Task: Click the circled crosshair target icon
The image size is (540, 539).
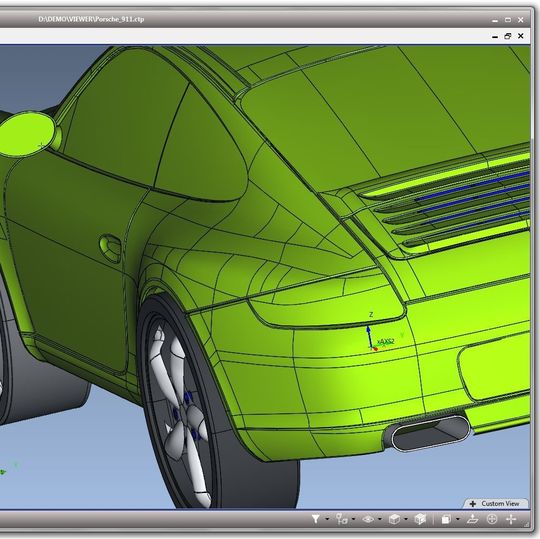Action: pos(492,519)
